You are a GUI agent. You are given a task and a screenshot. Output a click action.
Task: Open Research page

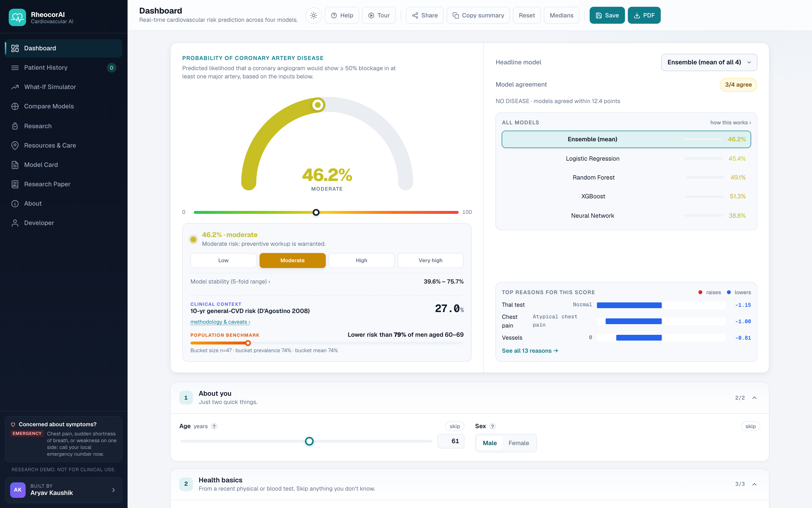(x=63, y=126)
